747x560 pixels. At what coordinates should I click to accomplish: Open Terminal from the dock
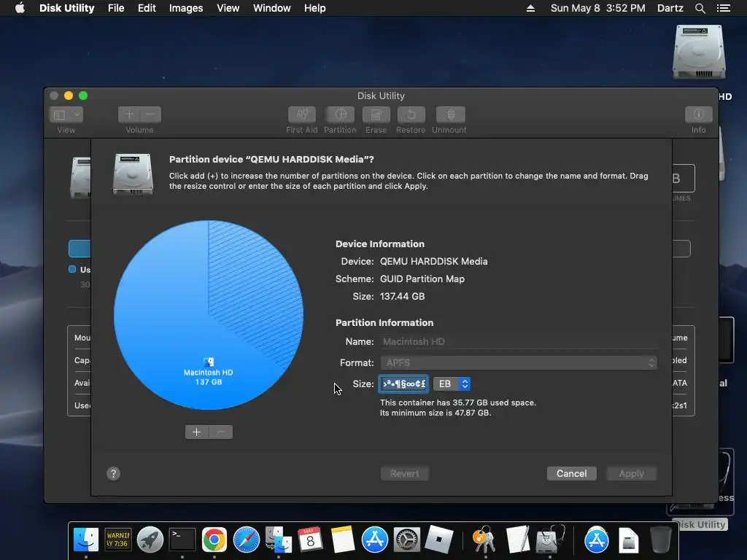pyautogui.click(x=182, y=540)
